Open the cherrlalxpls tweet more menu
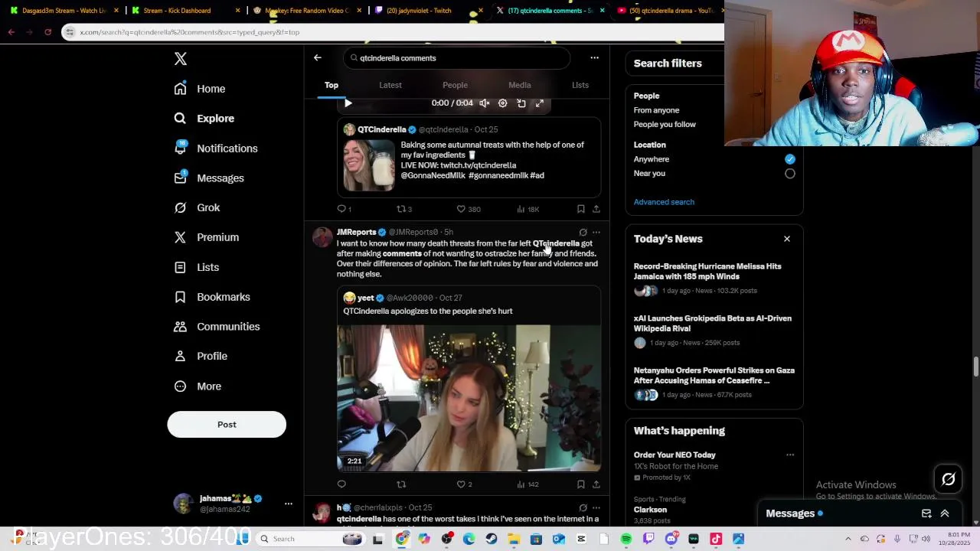 [596, 507]
